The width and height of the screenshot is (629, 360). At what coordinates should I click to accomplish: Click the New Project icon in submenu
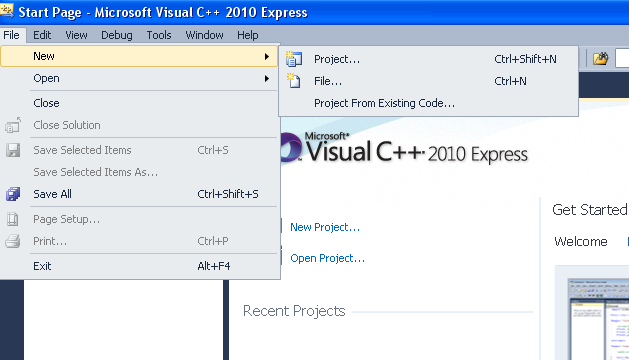tap(294, 59)
